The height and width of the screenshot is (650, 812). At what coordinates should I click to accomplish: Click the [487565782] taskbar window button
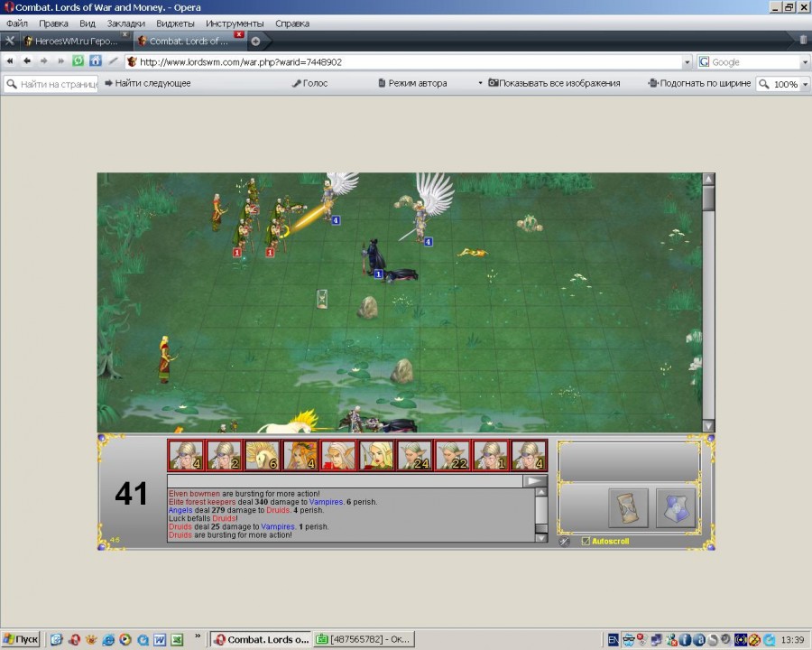pyautogui.click(x=365, y=639)
